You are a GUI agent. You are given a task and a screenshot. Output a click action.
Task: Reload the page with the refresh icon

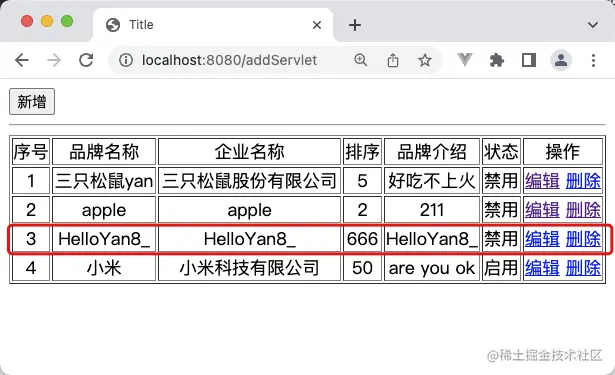(86, 60)
